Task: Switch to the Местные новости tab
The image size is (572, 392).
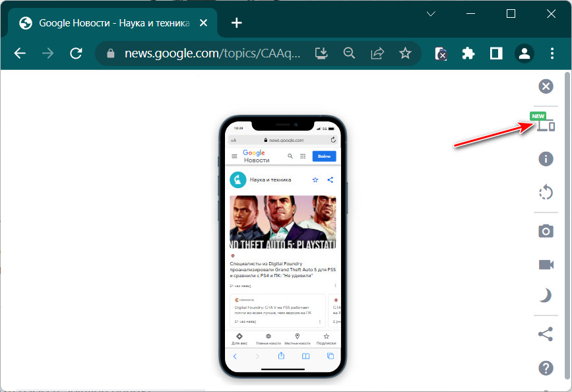Action: [298, 339]
